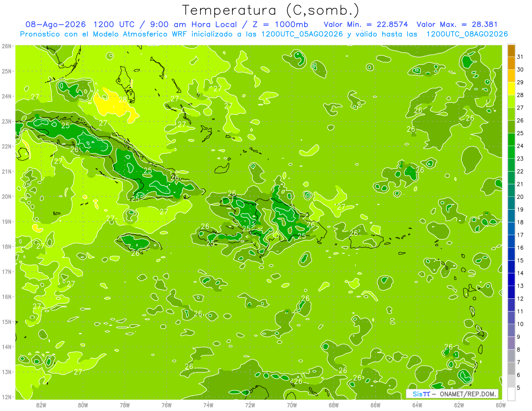The width and height of the screenshot is (532, 411).
Task: Click the '72W' longitude axis label
Action: 250,405
